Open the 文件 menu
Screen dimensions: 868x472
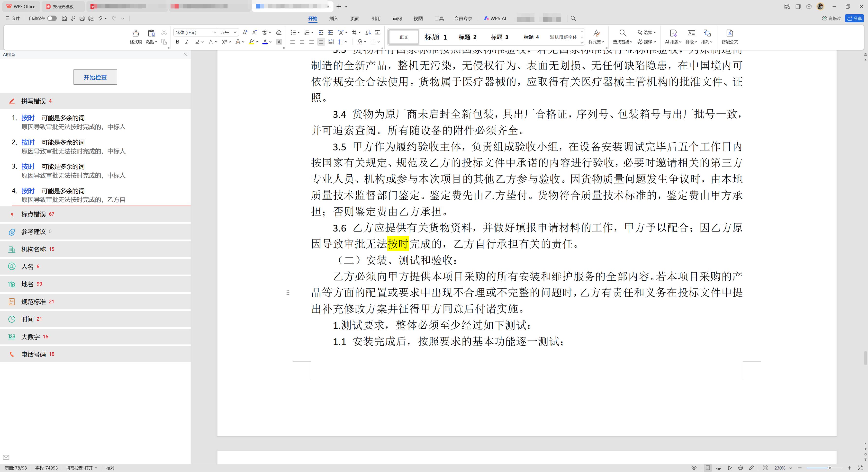pyautogui.click(x=13, y=18)
